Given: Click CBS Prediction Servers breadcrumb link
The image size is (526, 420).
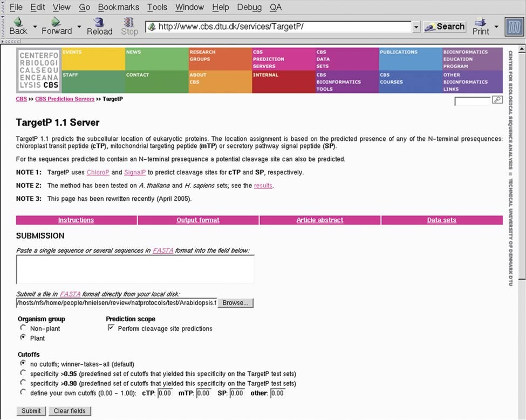Looking at the screenshot, I should [x=65, y=99].
